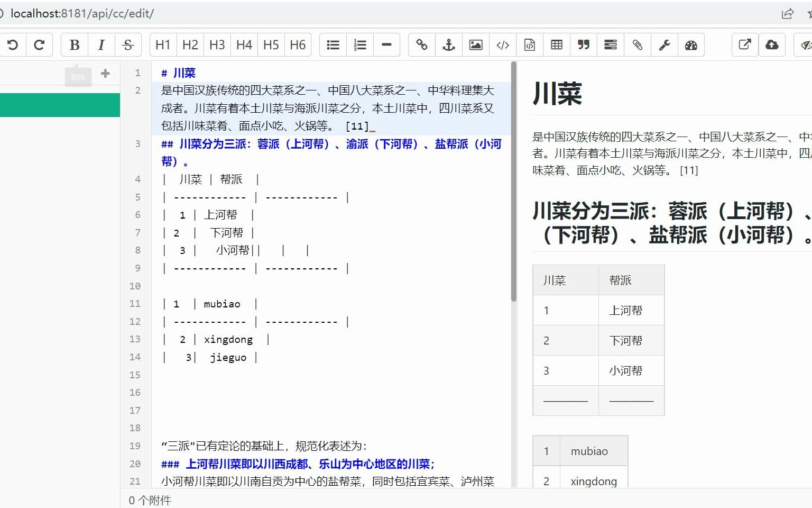Click editor text '小河帮' on line 8

click(232, 250)
